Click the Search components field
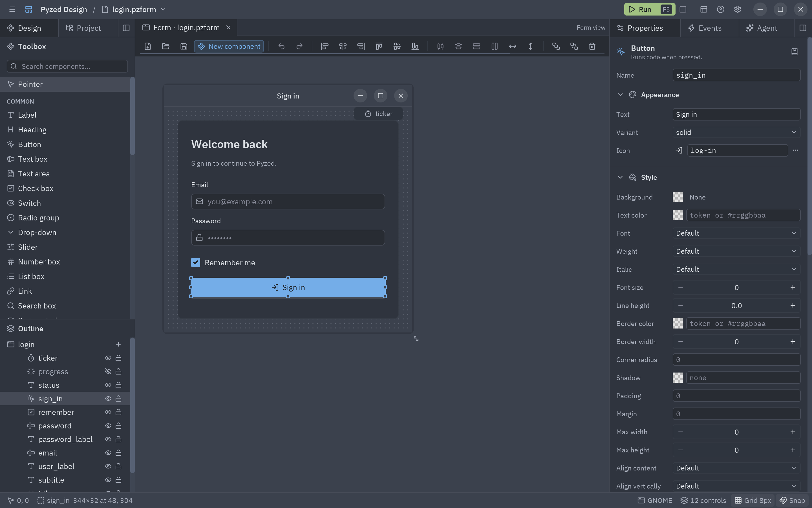The height and width of the screenshot is (508, 812). 67,66
